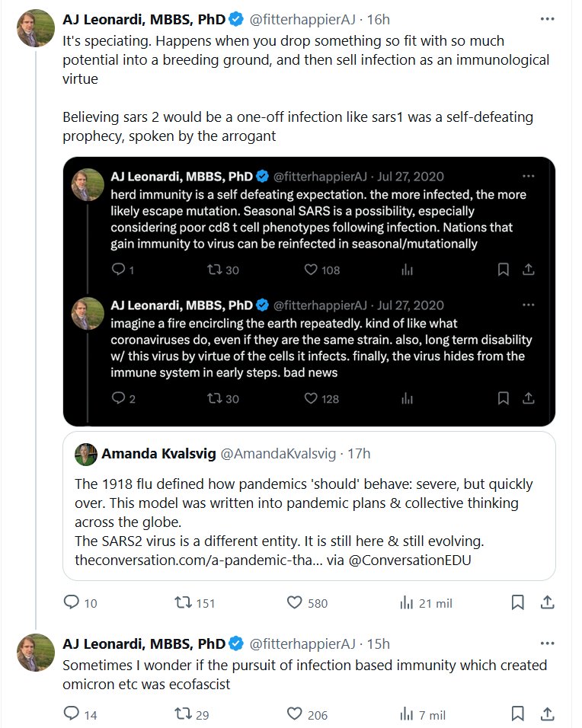Open more options on the 16h tweet

[x=547, y=18]
